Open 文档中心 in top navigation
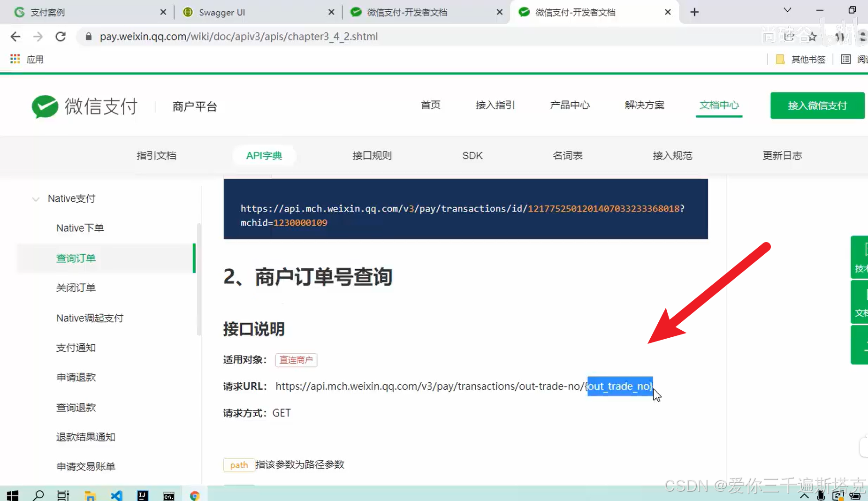Screen dimensions: 868x501 [719, 105]
